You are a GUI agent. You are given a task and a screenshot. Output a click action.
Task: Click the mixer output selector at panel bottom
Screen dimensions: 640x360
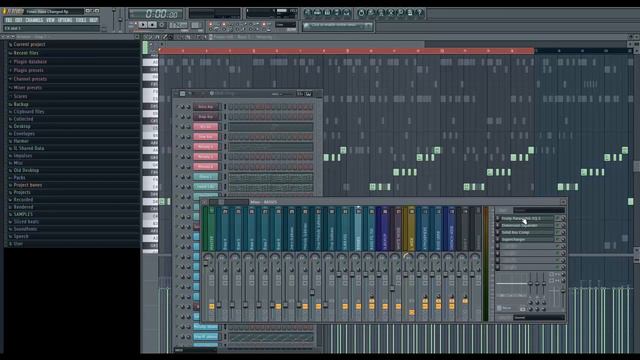pyautogui.click(x=539, y=317)
